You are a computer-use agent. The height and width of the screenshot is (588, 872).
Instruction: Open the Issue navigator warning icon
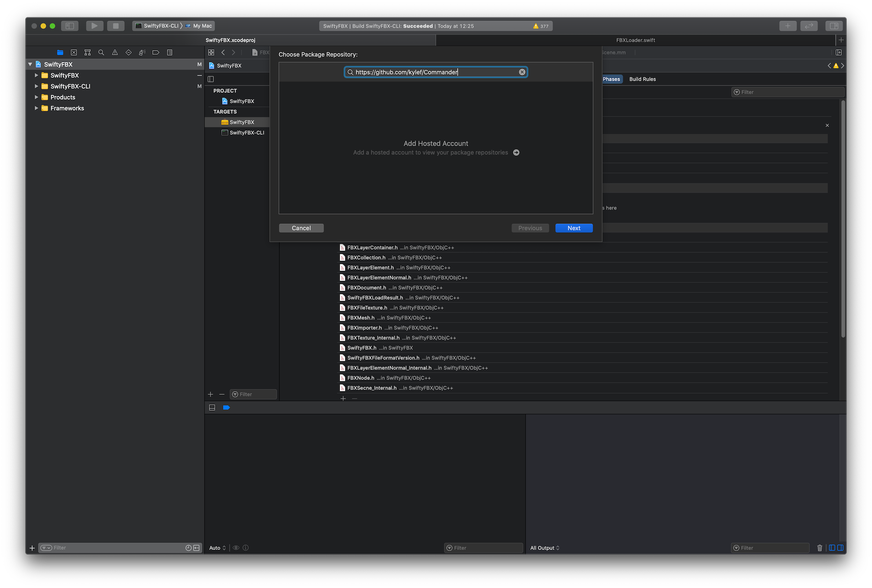(115, 52)
